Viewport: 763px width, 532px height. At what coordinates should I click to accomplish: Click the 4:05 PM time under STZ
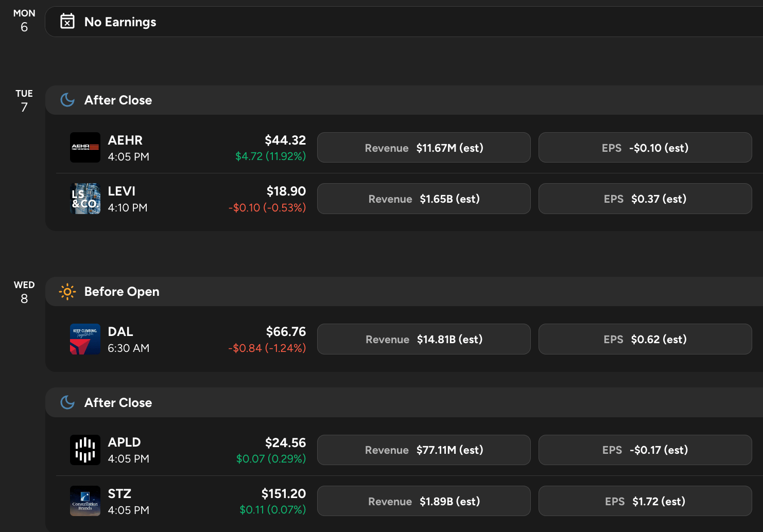click(x=129, y=510)
